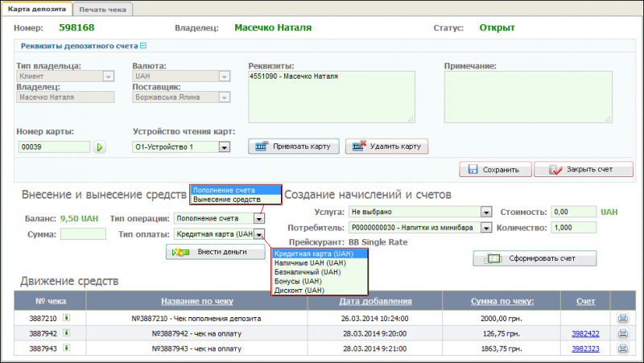
Task: Click printer icon for receipt 3887210
Action: tap(622, 319)
